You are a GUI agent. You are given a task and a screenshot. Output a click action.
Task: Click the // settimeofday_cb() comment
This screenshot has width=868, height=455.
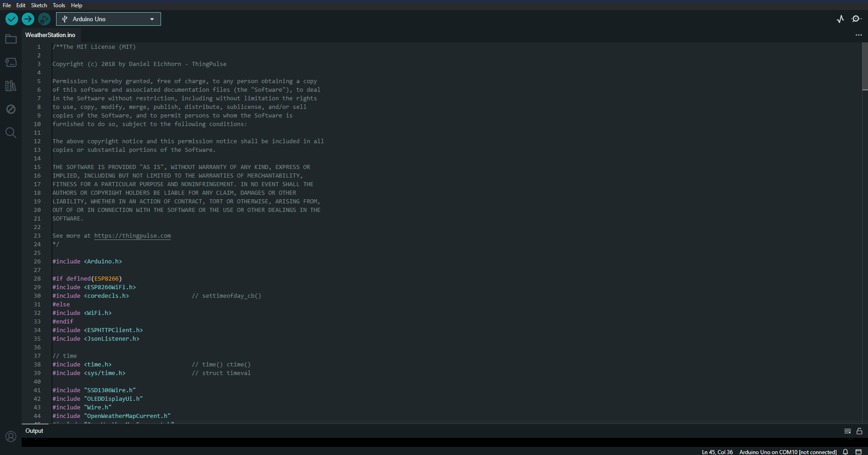coord(227,296)
